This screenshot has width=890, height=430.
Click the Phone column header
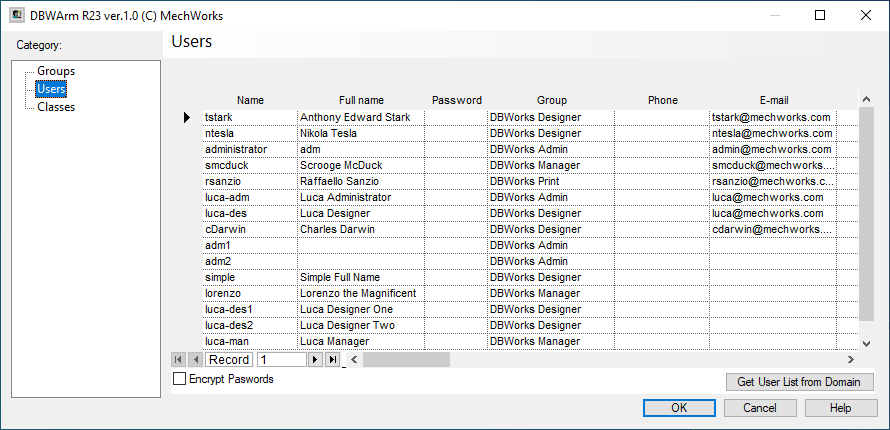pyautogui.click(x=662, y=100)
